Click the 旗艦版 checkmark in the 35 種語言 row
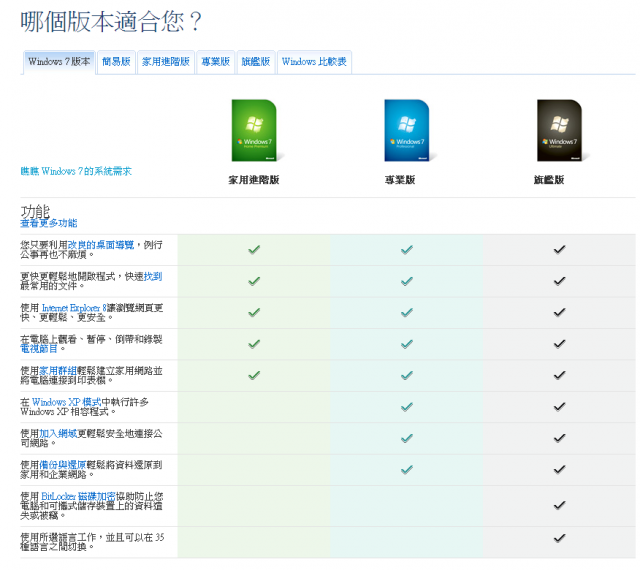 (559, 538)
